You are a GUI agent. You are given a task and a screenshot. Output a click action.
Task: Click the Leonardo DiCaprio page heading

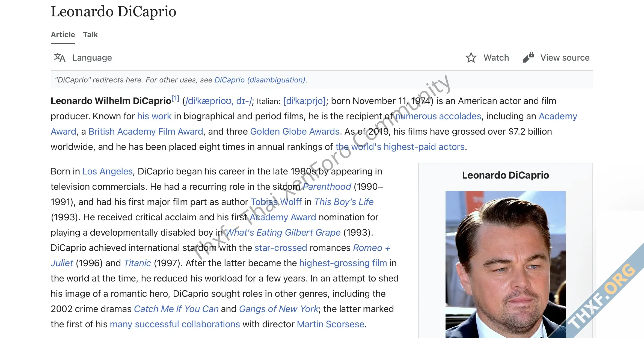(114, 11)
